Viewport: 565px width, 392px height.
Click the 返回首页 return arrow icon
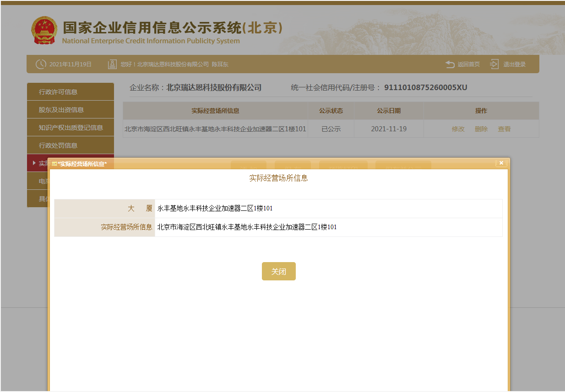coord(450,64)
